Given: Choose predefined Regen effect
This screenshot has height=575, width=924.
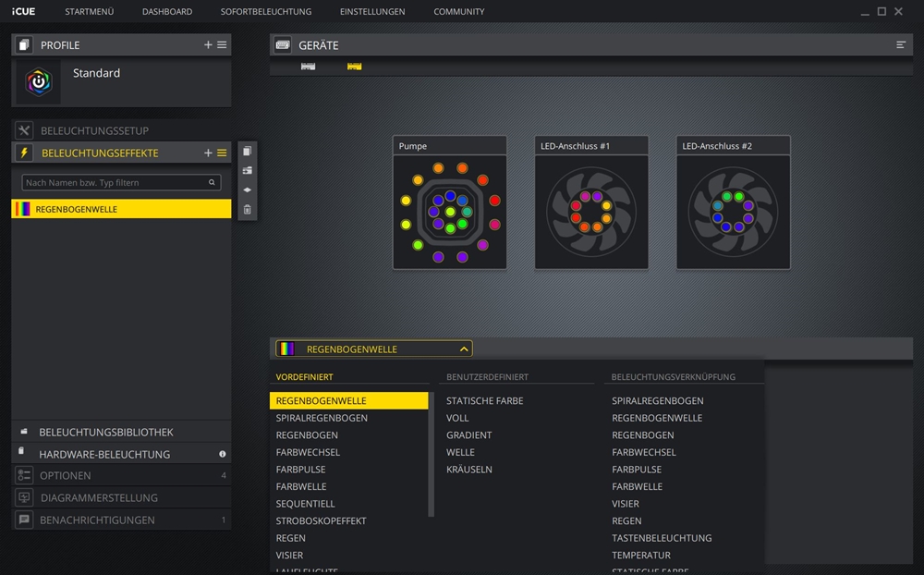Looking at the screenshot, I should pos(290,537).
